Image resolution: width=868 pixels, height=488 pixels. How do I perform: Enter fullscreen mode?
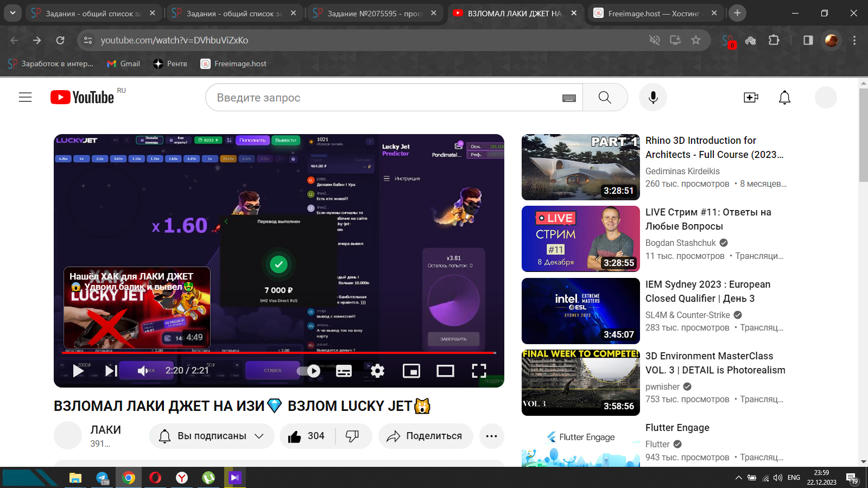click(x=479, y=371)
